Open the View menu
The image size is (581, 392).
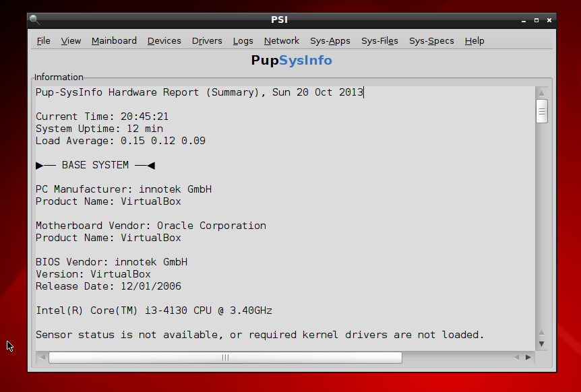tap(71, 40)
